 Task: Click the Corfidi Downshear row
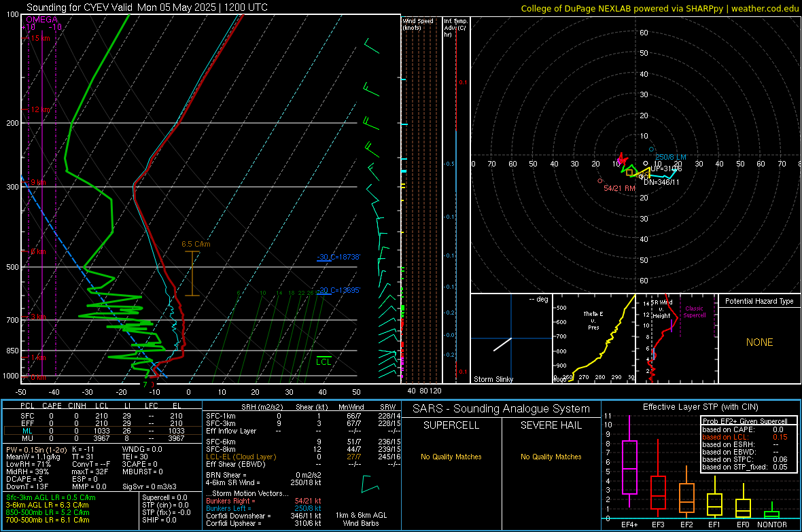pyautogui.click(x=264, y=516)
